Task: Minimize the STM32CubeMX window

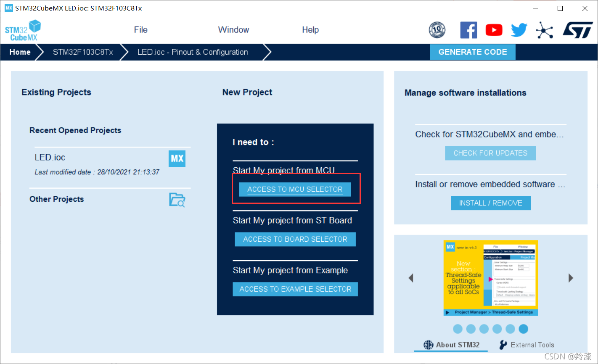Action: coord(536,8)
